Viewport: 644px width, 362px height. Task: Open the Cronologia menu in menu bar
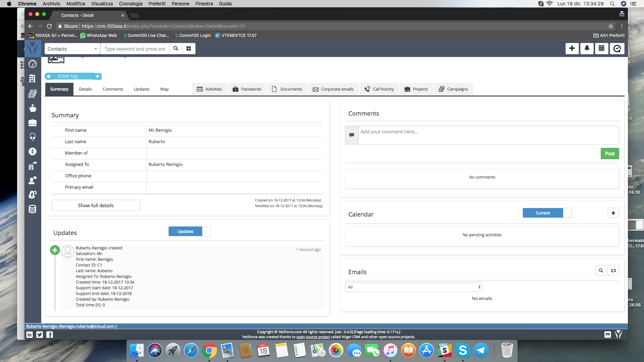click(130, 4)
